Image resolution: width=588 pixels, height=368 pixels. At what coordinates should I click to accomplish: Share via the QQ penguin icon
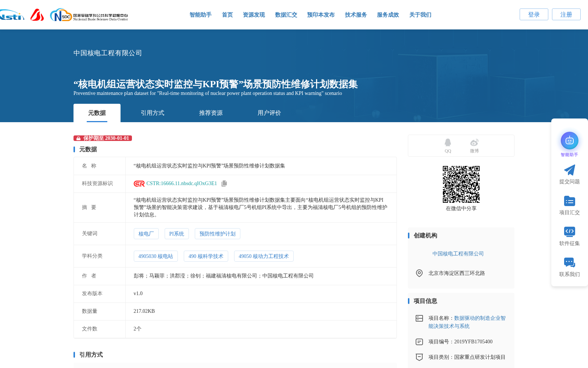pos(448,142)
